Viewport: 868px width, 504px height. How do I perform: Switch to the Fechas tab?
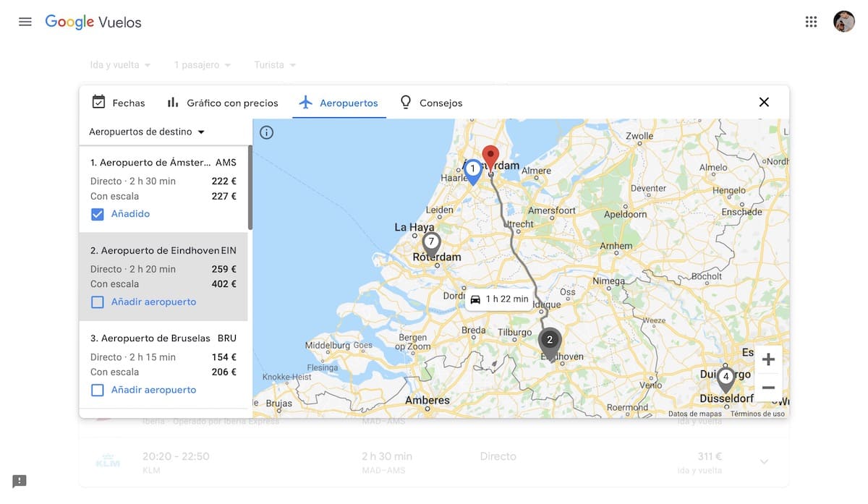tap(119, 103)
